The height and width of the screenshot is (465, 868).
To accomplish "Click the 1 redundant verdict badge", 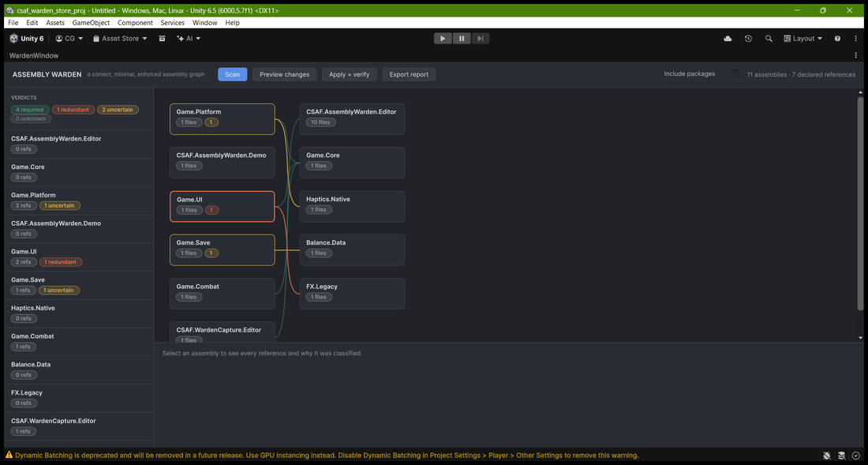I will pyautogui.click(x=73, y=110).
